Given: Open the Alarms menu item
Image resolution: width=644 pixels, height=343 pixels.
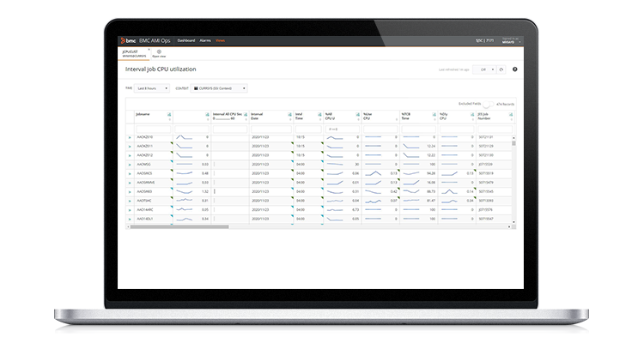Looking at the screenshot, I should (x=205, y=40).
